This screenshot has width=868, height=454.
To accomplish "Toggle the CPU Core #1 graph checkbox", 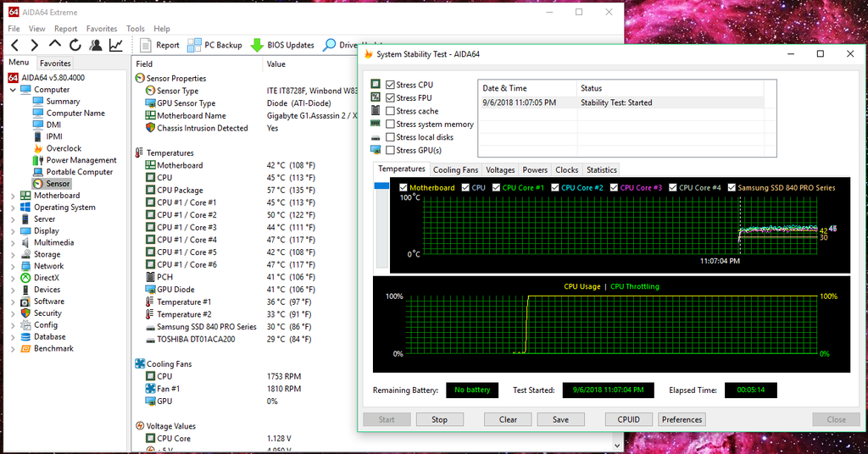I will coord(496,187).
